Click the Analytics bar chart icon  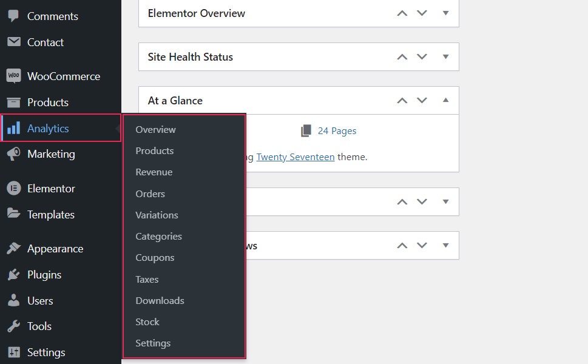[x=13, y=129]
